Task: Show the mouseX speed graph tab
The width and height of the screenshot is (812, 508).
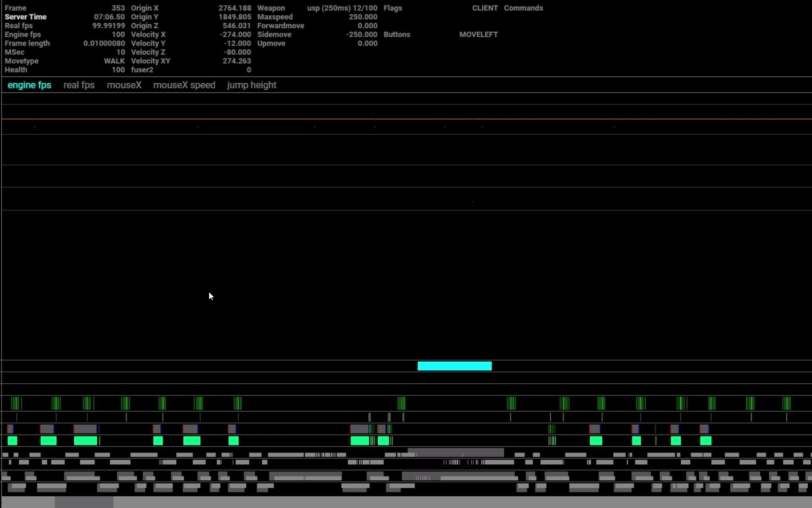Action: coord(184,85)
